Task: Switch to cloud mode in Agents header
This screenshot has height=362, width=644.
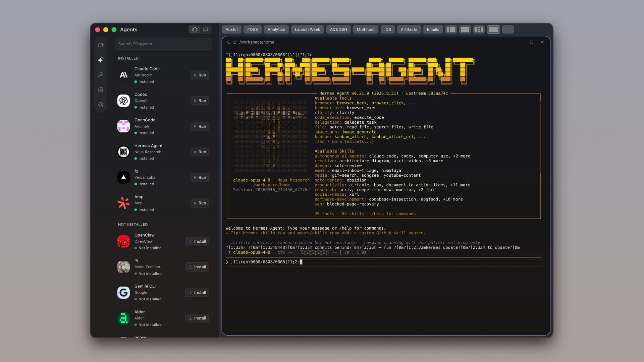Action: (194, 29)
